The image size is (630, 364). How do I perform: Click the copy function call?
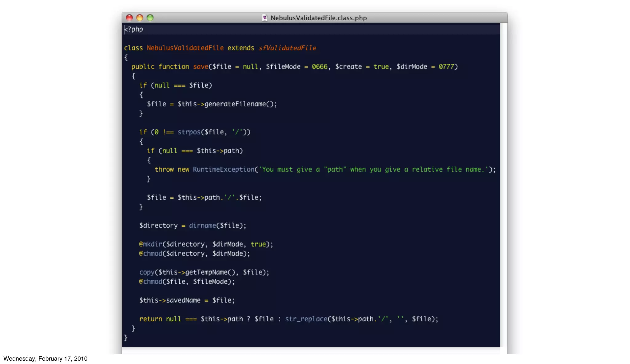(x=147, y=272)
